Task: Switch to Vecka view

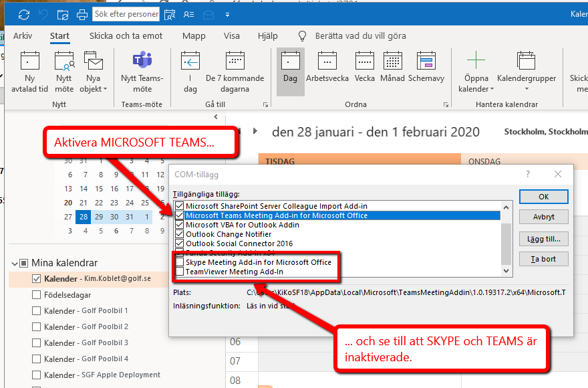Action: 365,68
